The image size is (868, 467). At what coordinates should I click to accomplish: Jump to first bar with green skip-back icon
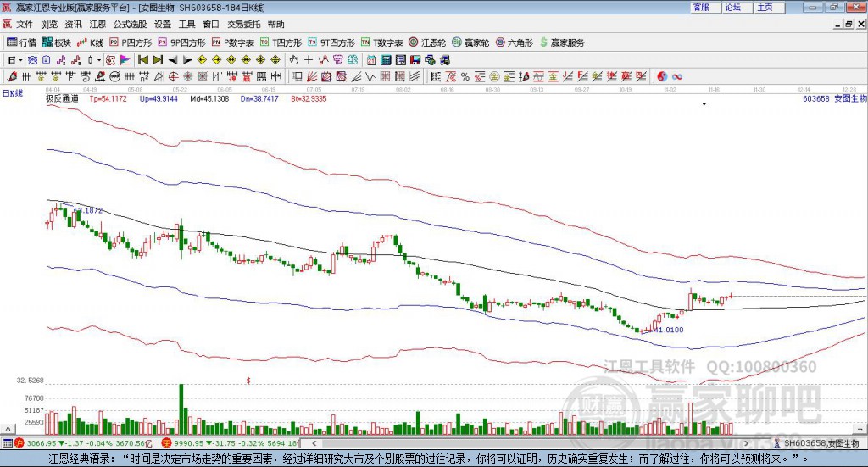click(x=143, y=60)
